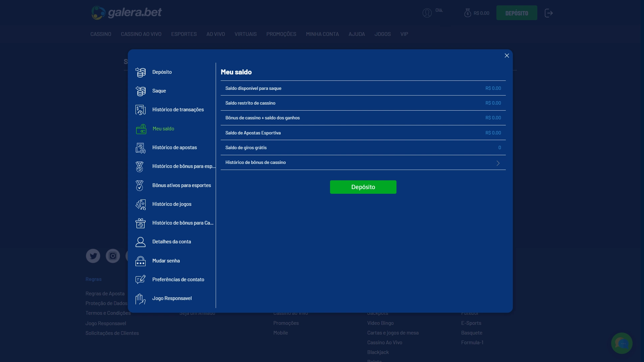Open Termos e Condições footer link
This screenshot has height=362, width=644.
pyautogui.click(x=108, y=313)
